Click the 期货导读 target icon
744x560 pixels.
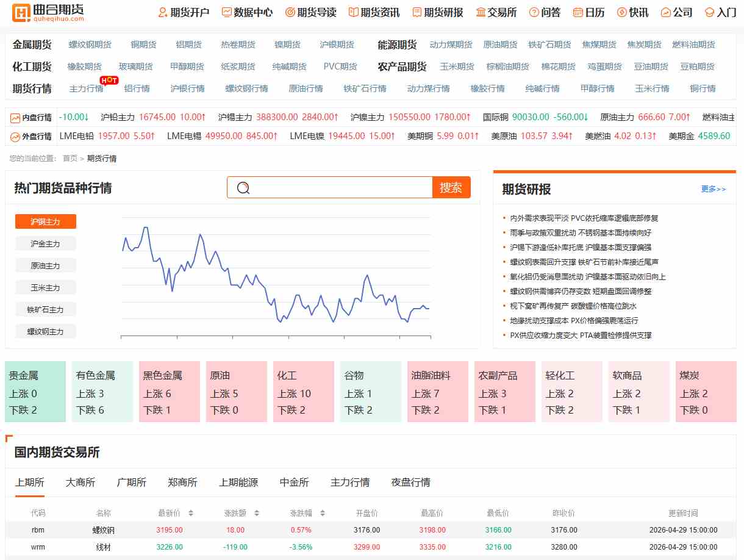(x=290, y=12)
